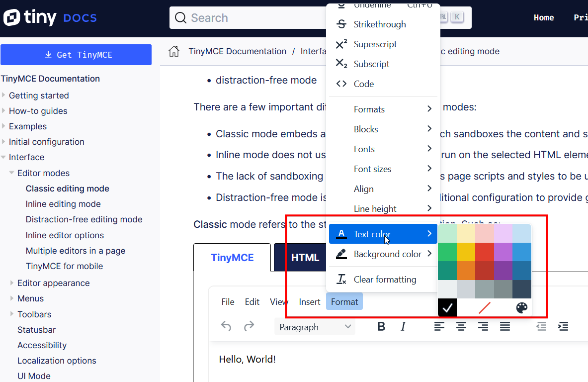Switch to the HTML tab
This screenshot has height=382, width=588.
tap(305, 258)
